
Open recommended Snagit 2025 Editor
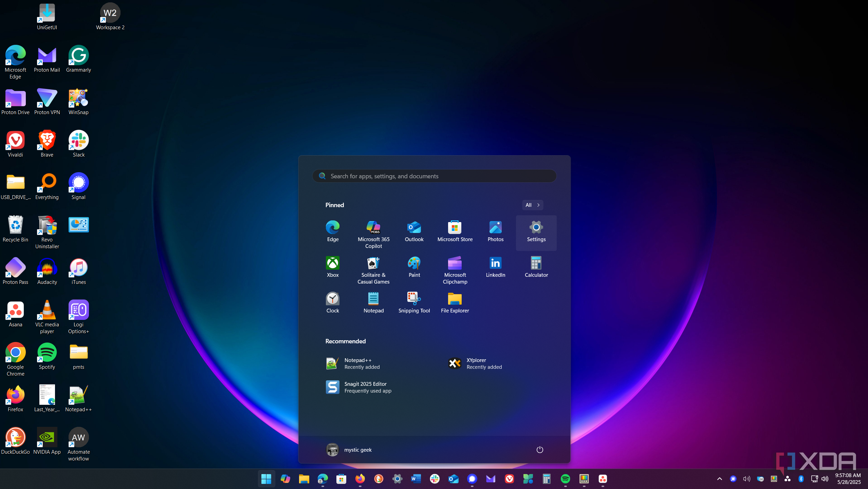[358, 387]
